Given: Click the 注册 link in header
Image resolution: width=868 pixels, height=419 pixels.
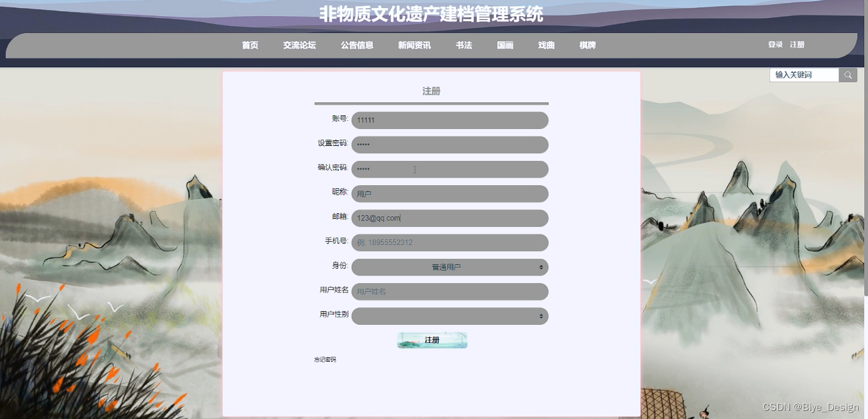Looking at the screenshot, I should tap(797, 45).
